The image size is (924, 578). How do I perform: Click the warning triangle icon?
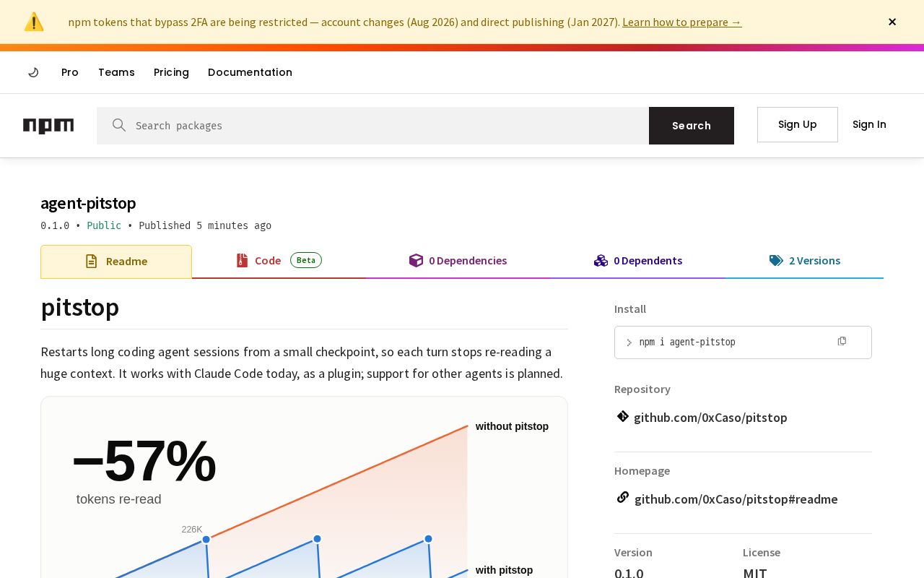34,22
